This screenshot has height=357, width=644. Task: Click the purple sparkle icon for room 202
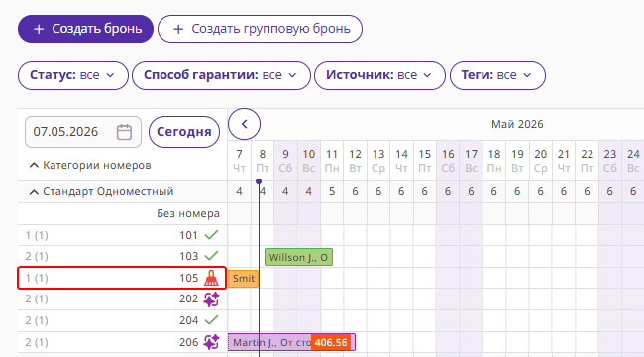[211, 299]
